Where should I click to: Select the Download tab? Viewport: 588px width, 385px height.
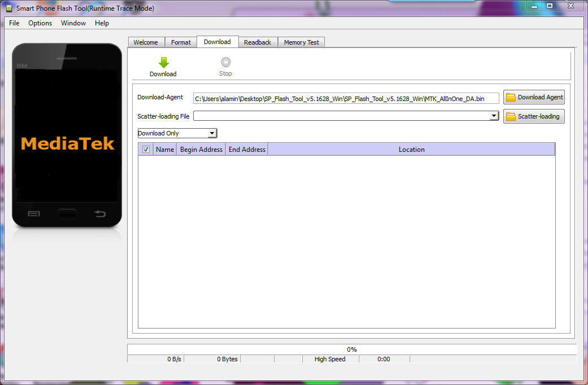click(x=217, y=42)
